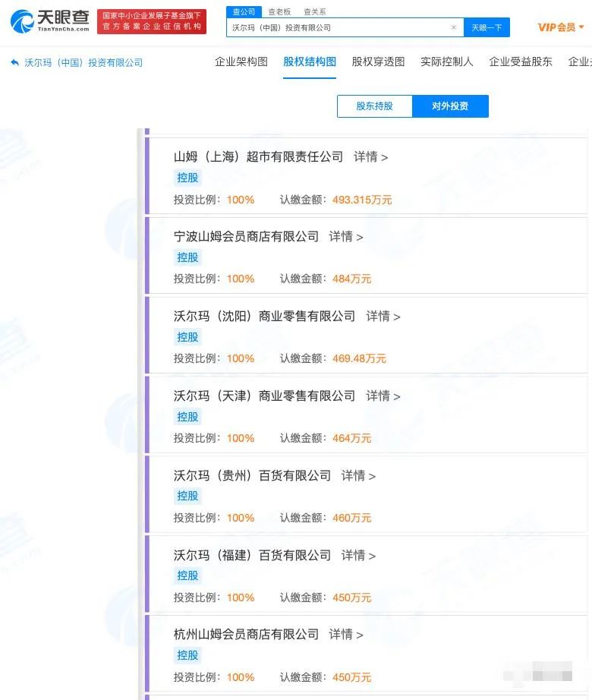The width and height of the screenshot is (592, 700).
Task: Click the 控股 tag under 山姆（上海）超市
Action: point(187,178)
